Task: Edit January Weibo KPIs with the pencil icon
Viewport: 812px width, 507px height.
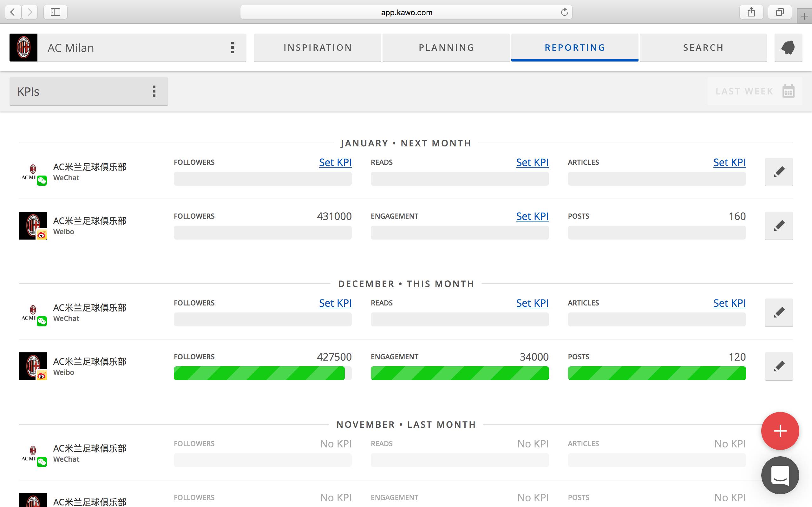Action: point(779,225)
